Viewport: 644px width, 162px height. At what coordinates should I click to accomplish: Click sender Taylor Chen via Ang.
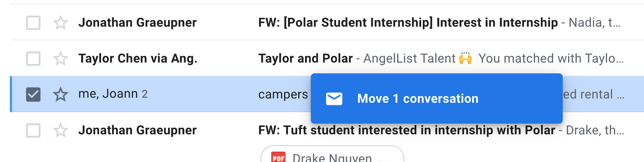click(x=138, y=59)
